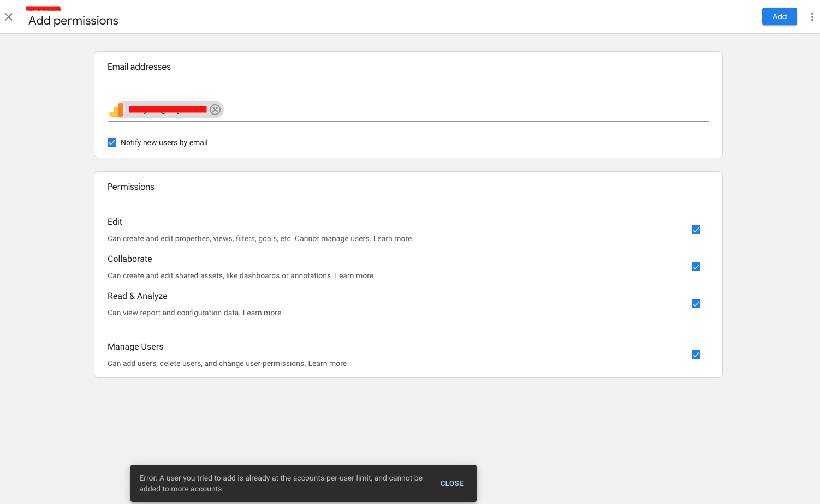Open Learn more link for Manage Users
The height and width of the screenshot is (504, 820).
327,363
